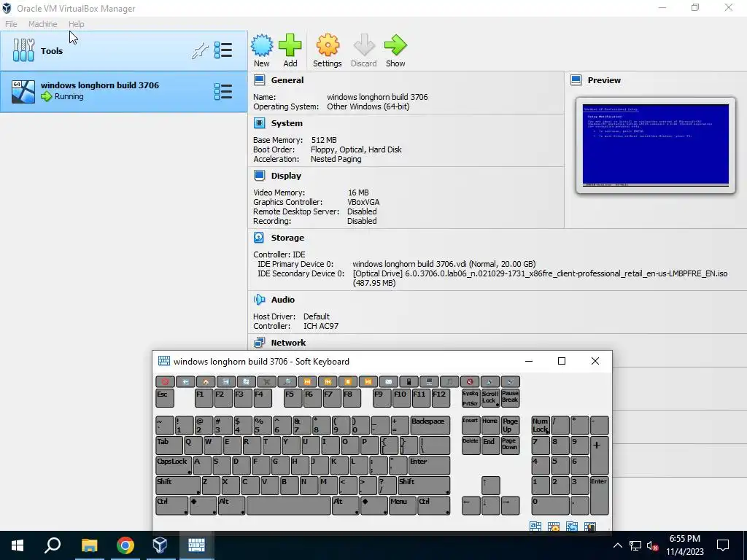Click the soft keyboard spacebar
747x560 pixels.
pyautogui.click(x=289, y=505)
